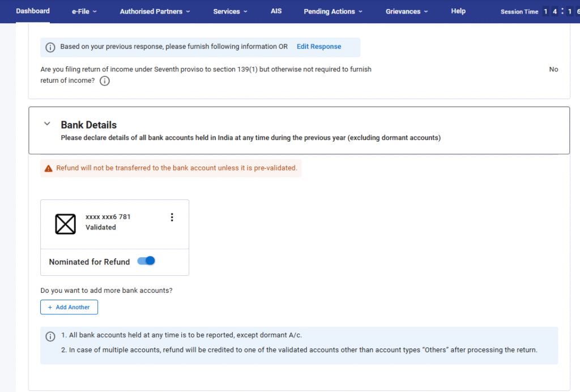Open the e-File dropdown menu
580x392 pixels.
pos(84,11)
